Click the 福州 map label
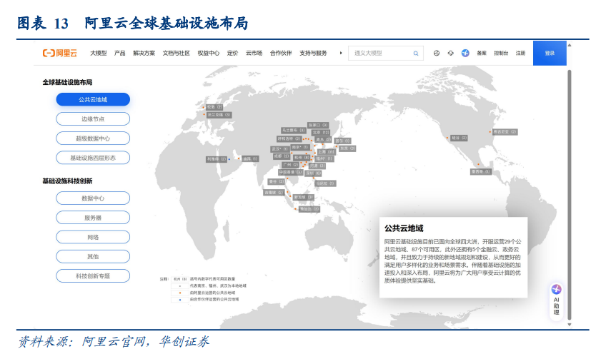 point(324,158)
